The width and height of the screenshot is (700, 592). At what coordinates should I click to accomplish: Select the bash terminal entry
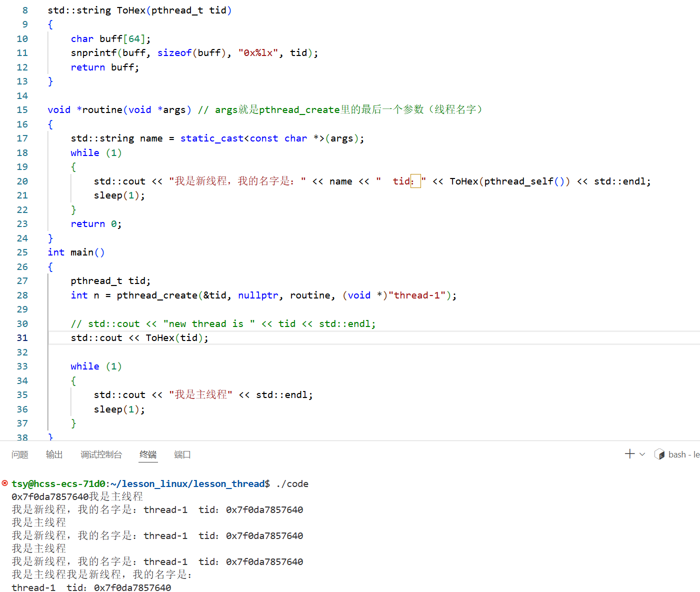click(x=677, y=454)
